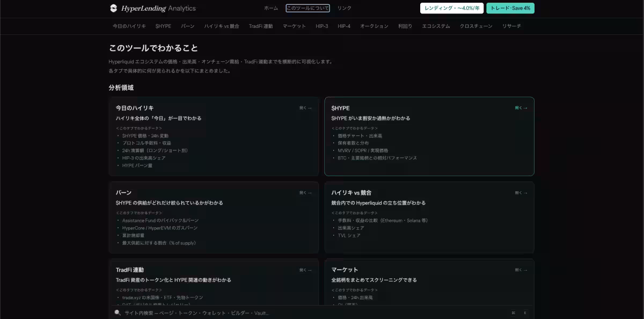Go to 利回り tab
The width and height of the screenshot is (644, 319).
(405, 26)
